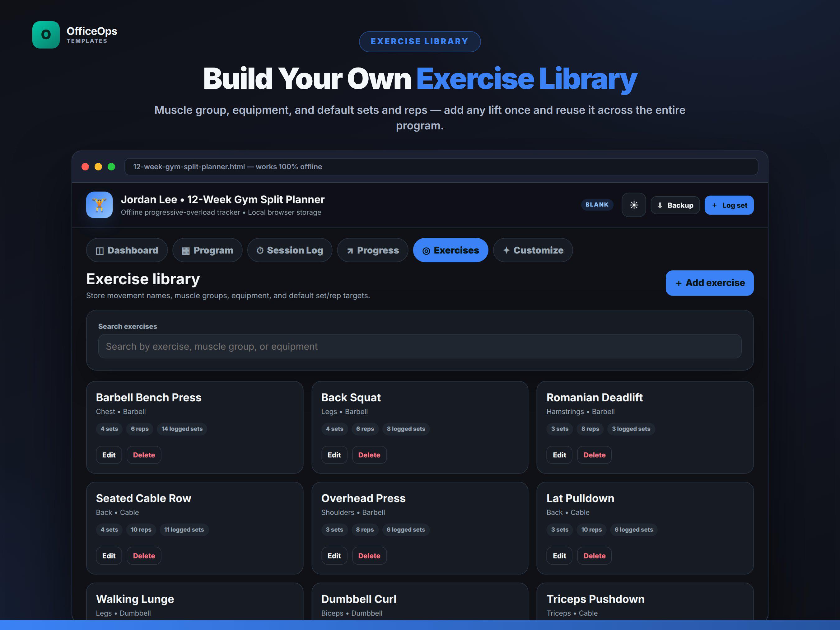Open the Dashboard tab

click(127, 250)
